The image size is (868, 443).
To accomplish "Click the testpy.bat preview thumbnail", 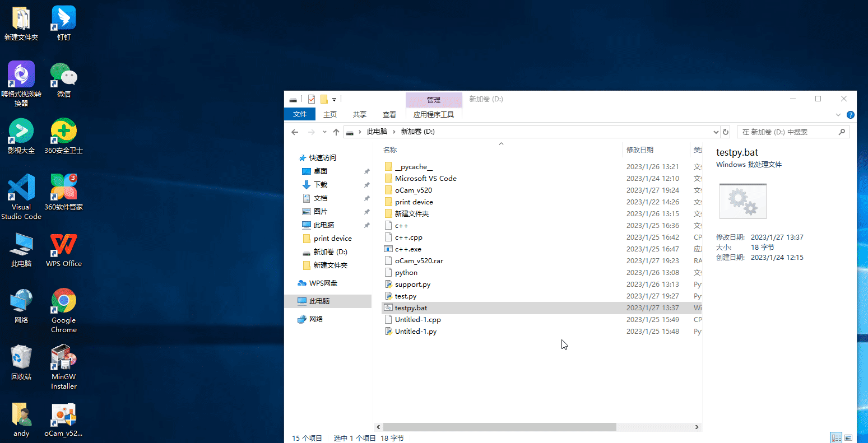I will [742, 201].
